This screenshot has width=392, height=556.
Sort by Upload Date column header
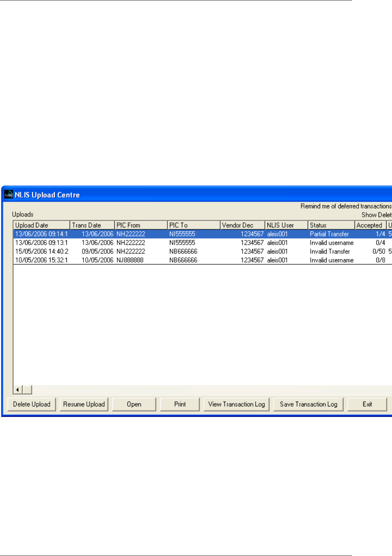(41, 225)
